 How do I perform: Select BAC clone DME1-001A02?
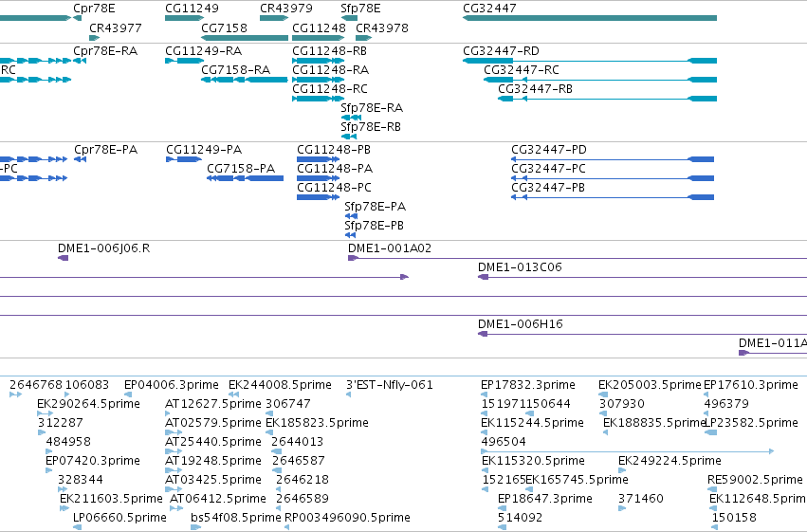[x=390, y=248]
